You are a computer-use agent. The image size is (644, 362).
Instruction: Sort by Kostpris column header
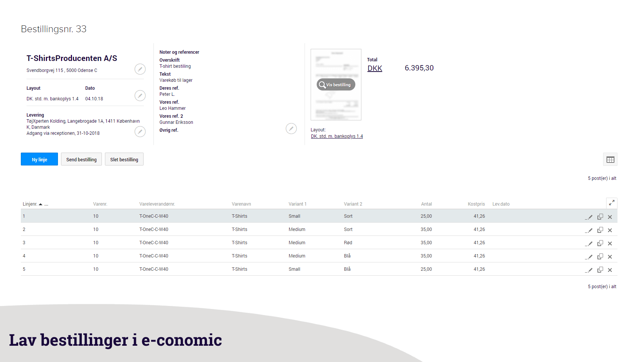(x=476, y=204)
